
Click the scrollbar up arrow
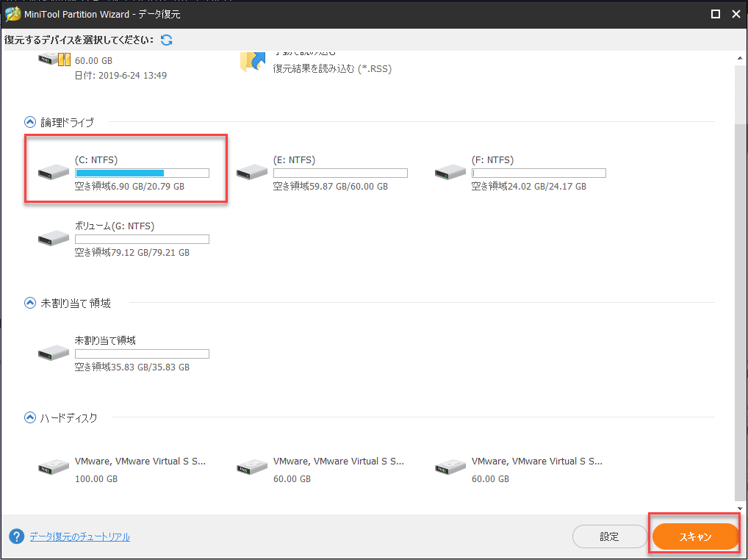(x=740, y=58)
